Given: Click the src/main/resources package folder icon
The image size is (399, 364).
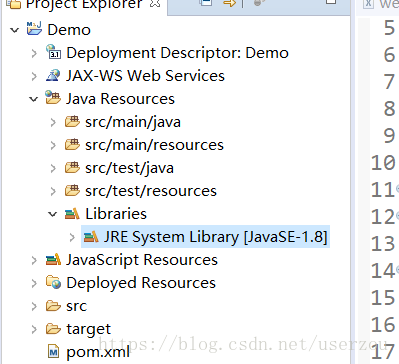Looking at the screenshot, I should click(72, 144).
